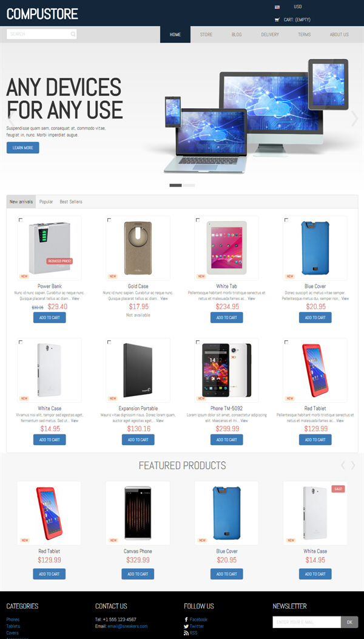This screenshot has width=364, height=639.
Task: Select the second slider pagination bar
Action: coord(189,185)
